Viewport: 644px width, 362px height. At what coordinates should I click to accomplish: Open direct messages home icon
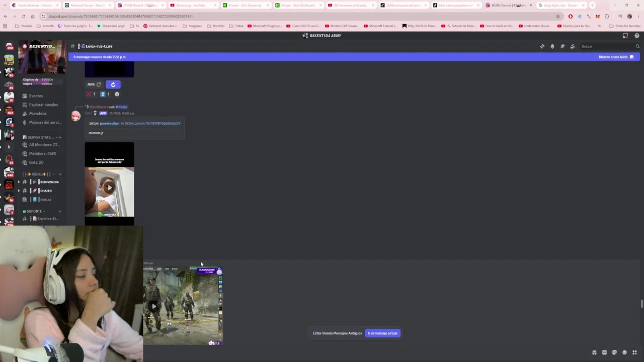click(x=9, y=46)
